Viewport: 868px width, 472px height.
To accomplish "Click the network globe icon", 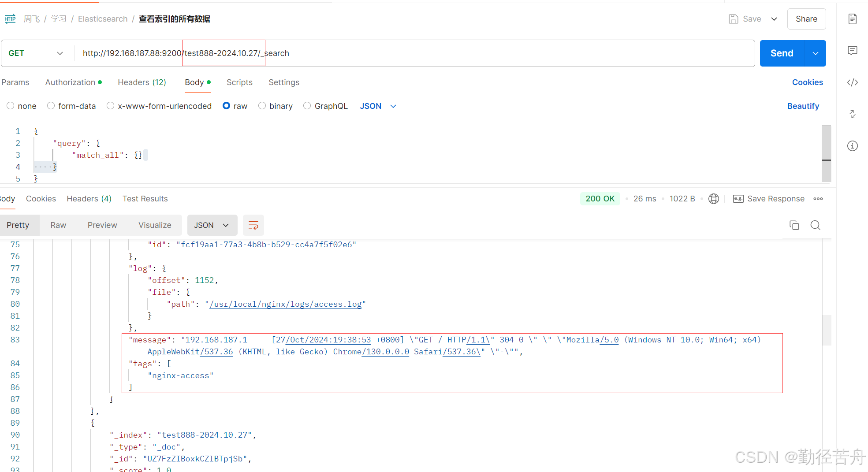I will (x=714, y=199).
